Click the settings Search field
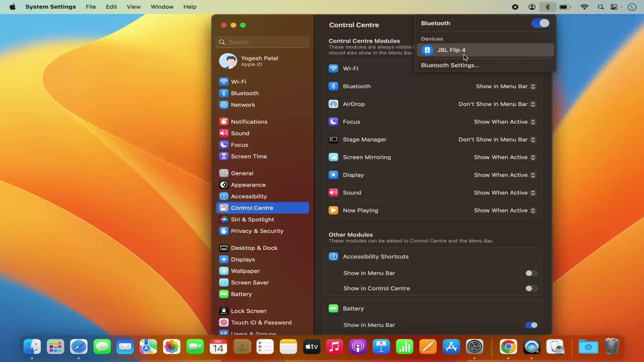 (263, 42)
